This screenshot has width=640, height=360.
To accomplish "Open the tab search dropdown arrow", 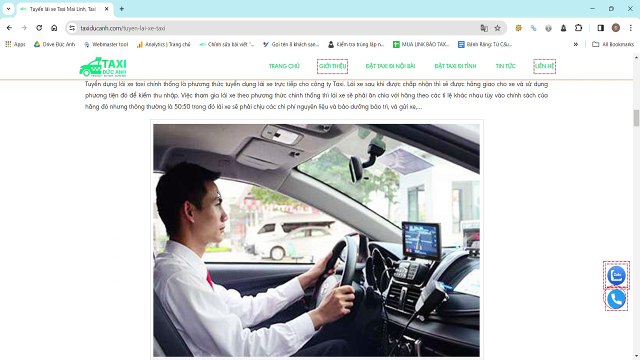I will (x=8, y=9).
